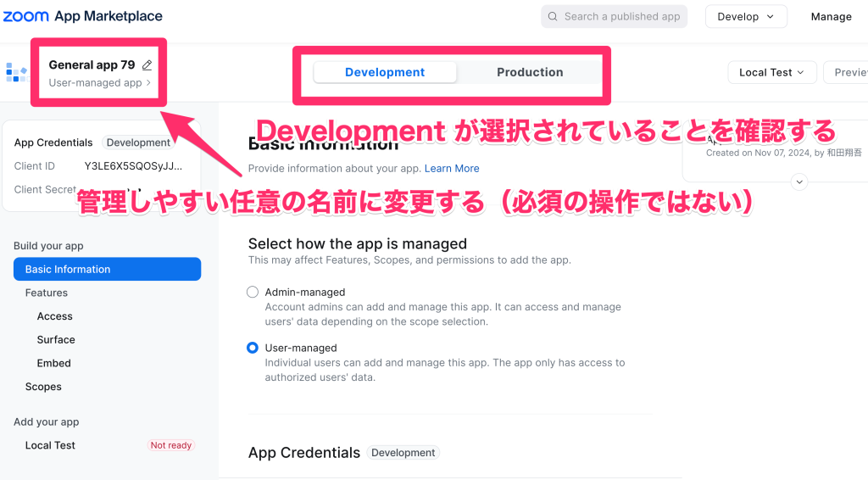Click the User-managed app chevron under app name
Viewport: 868px width, 480px height.
148,83
